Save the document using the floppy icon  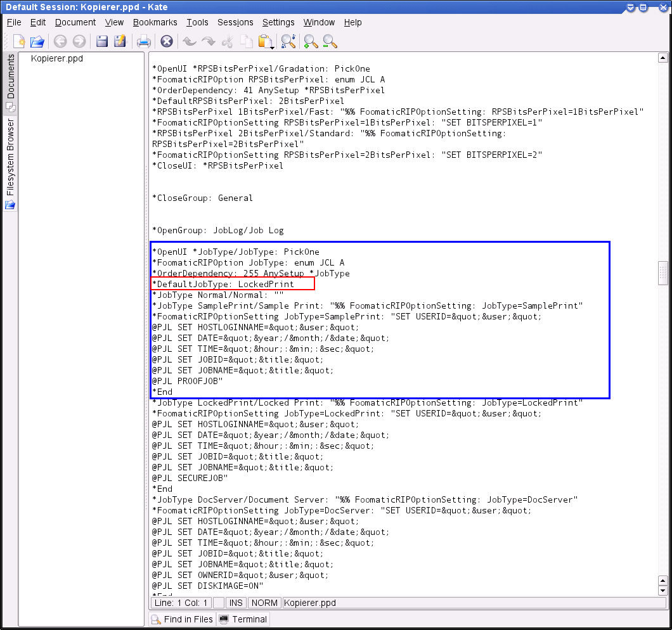[101, 42]
